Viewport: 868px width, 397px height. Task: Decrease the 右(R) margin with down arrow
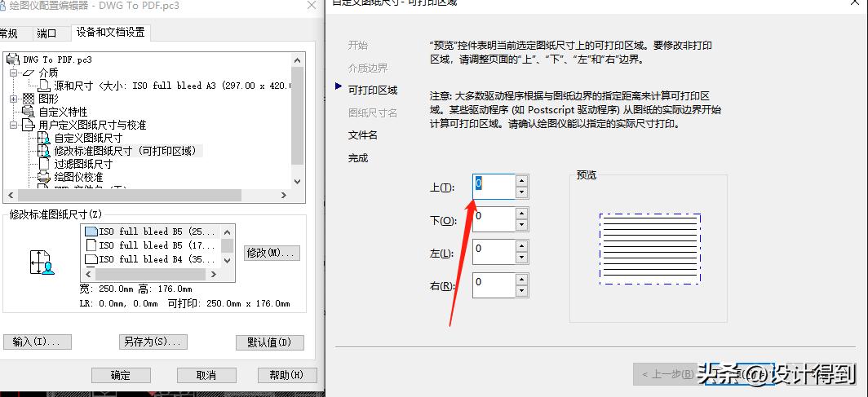point(521,291)
